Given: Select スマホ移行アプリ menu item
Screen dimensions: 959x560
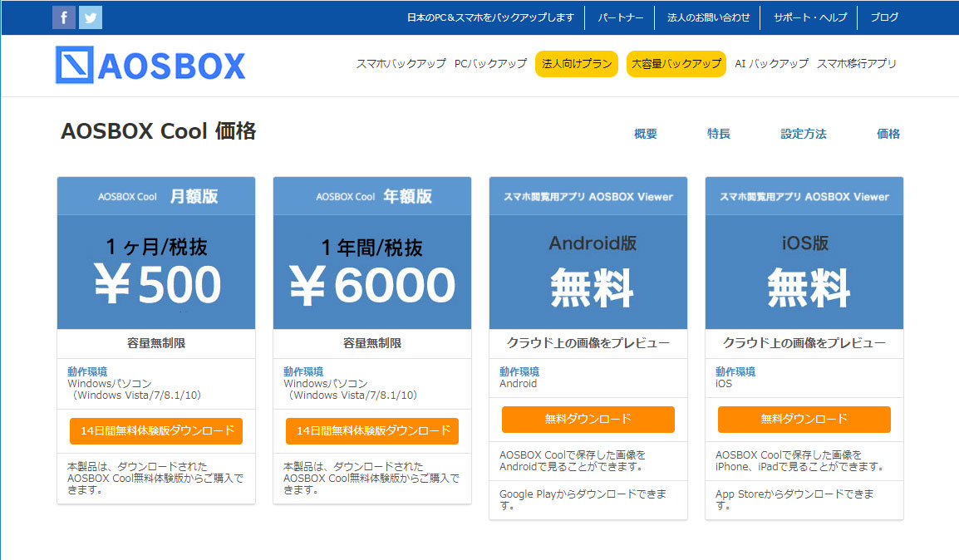Looking at the screenshot, I should click(856, 64).
